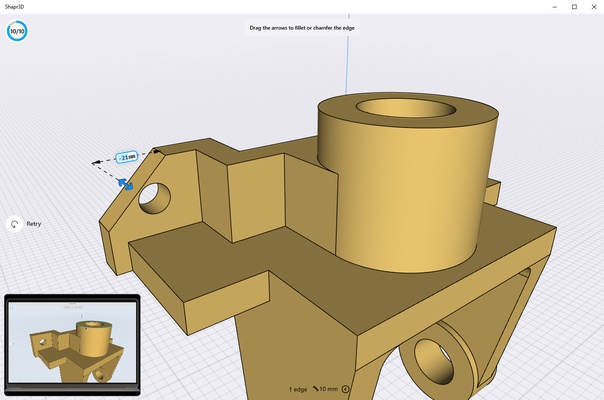This screenshot has width=604, height=400.
Task: Close the Shapr3D window
Action: tap(594, 7)
